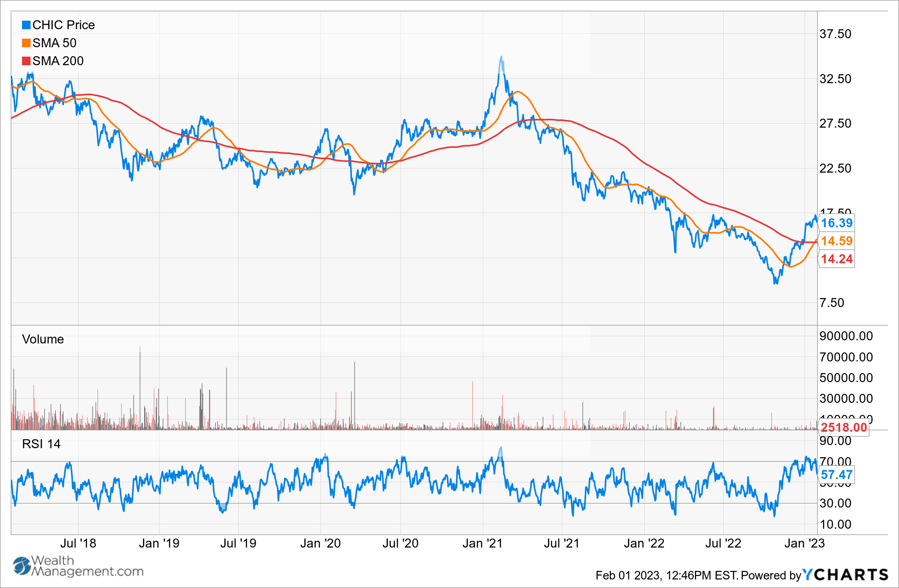Click the 14.59 SMA 50 value tag

click(837, 241)
